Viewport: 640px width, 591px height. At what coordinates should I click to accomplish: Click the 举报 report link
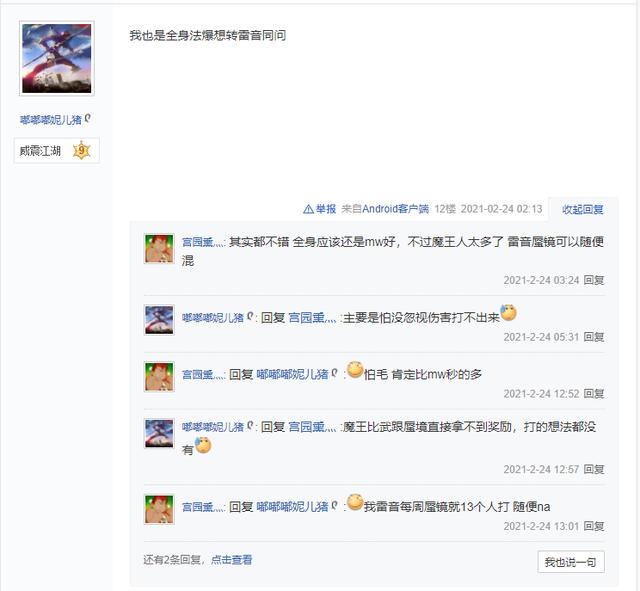(x=326, y=209)
